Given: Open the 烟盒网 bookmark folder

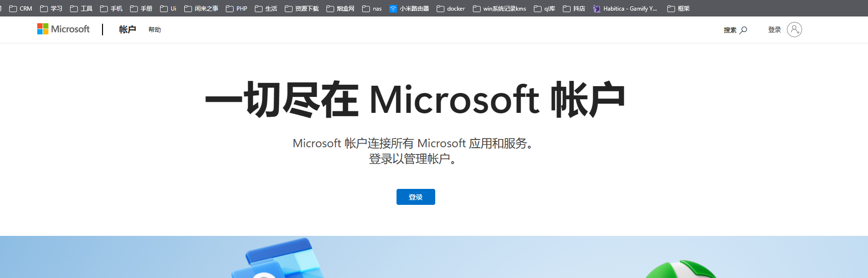Looking at the screenshot, I should (340, 8).
